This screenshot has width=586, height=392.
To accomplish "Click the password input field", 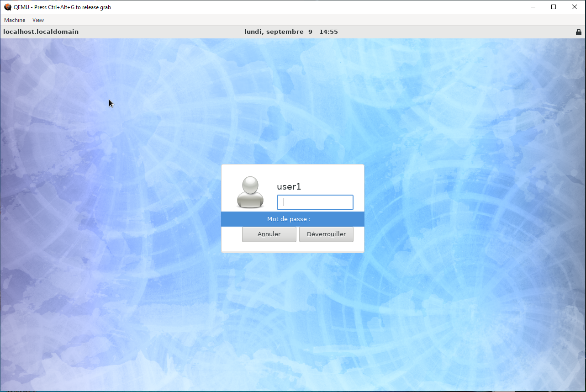I will tap(315, 202).
